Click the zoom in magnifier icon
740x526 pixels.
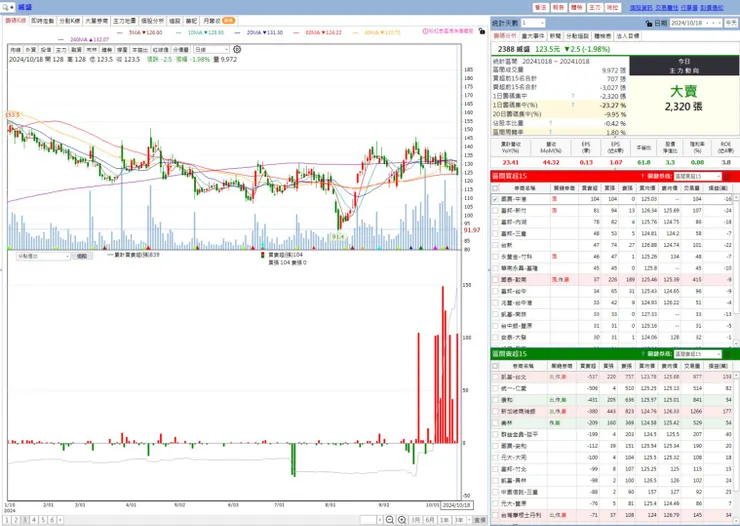tap(402, 519)
